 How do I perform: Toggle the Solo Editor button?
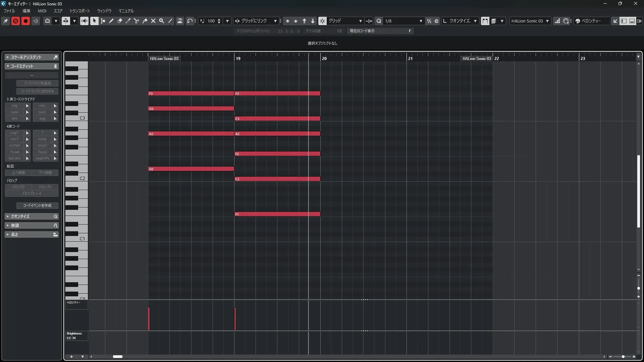point(15,21)
